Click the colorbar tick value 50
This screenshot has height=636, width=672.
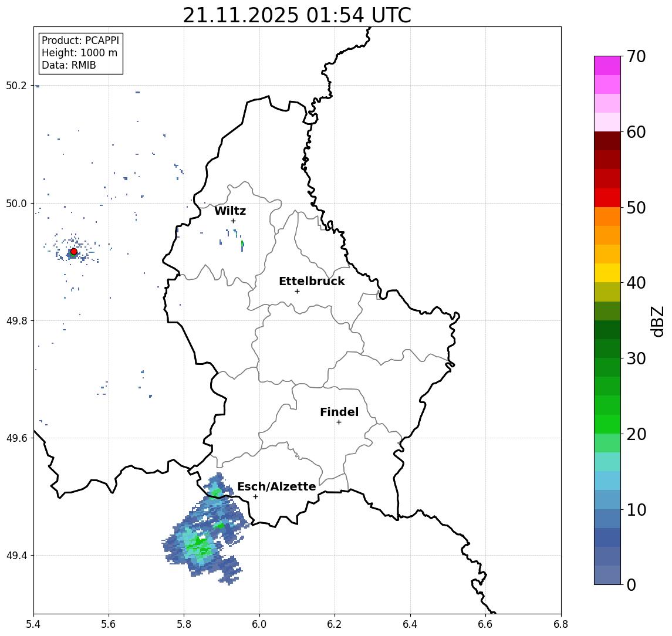tap(636, 208)
